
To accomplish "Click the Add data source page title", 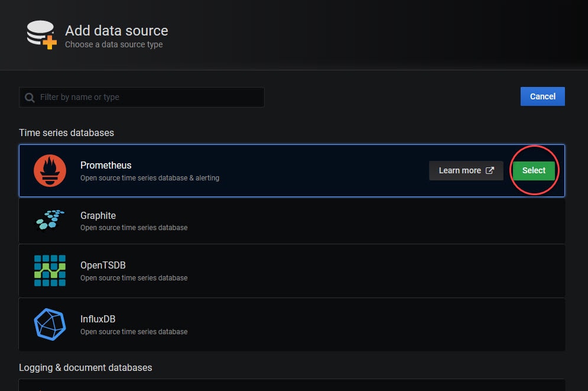I will coord(116,31).
